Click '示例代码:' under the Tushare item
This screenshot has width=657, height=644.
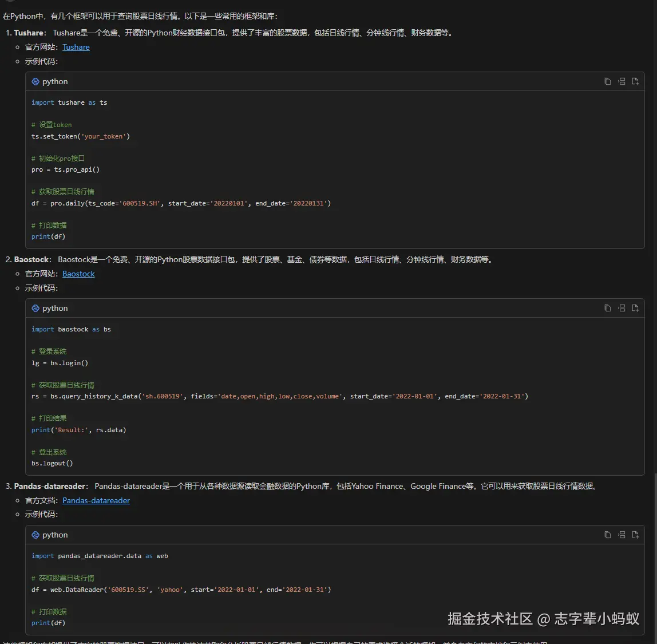coord(41,61)
